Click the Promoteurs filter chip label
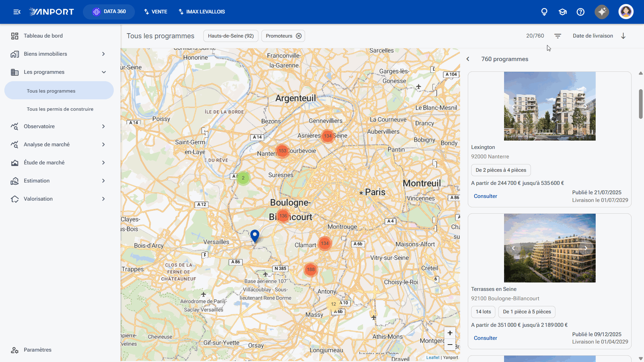 tap(279, 36)
